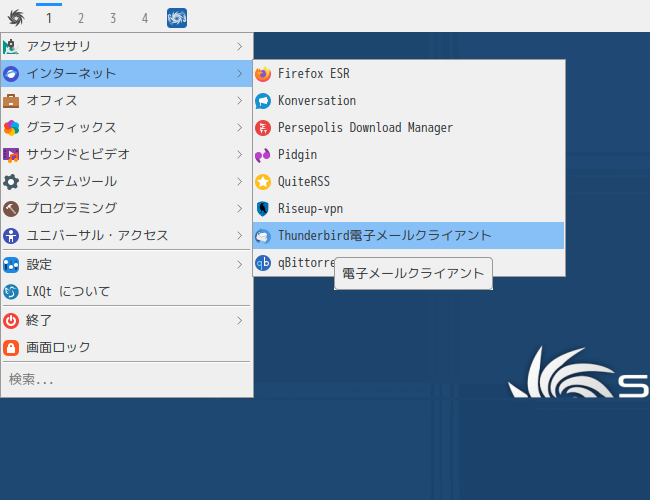
Task: Expand the システムツール submenu arrow
Action: point(240,182)
